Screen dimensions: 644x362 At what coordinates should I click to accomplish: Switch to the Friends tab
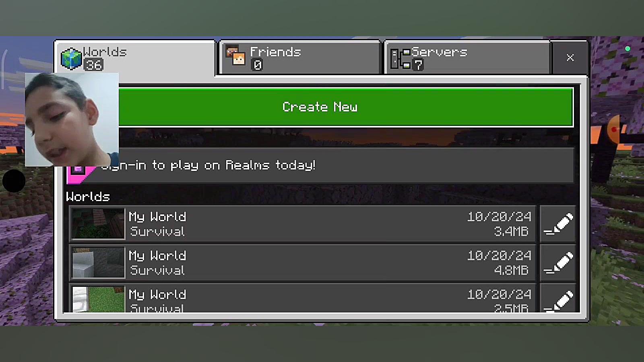(x=300, y=58)
